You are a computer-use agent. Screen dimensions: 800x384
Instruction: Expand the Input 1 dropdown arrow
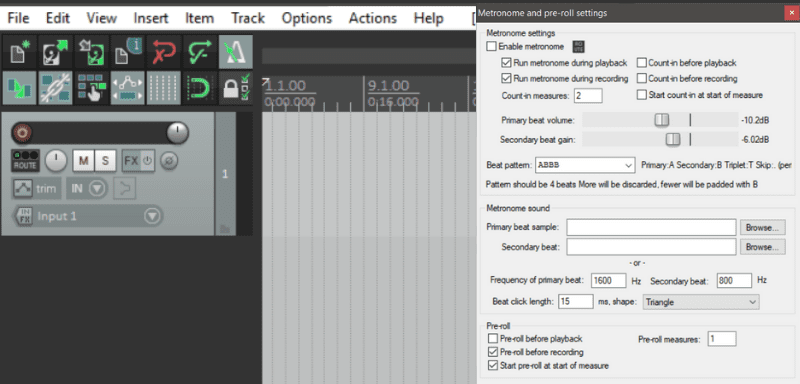click(x=152, y=216)
